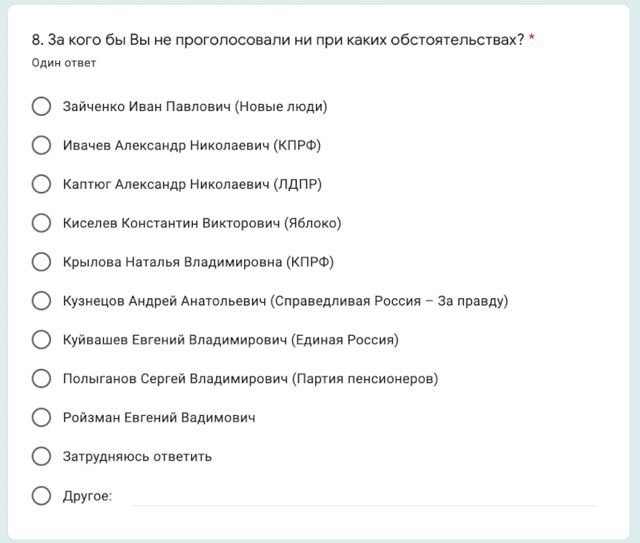This screenshot has height=543, width=640.
Task: Select Каптюг Александр Николаевич (ЛДПР) radio
Action: (x=42, y=184)
